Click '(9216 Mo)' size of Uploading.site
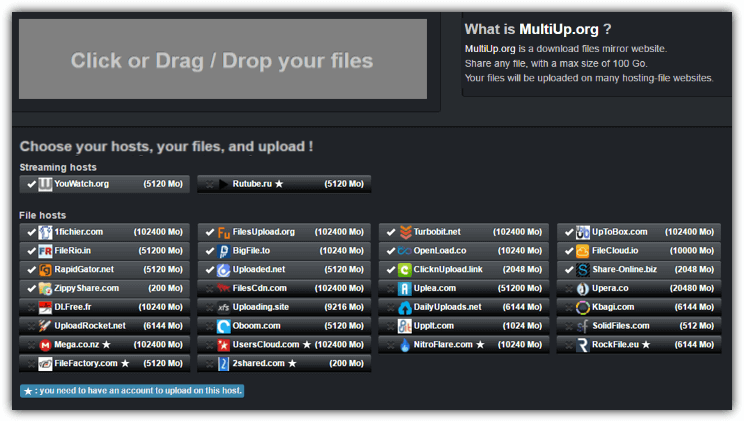Viewport: 744px width, 421px height. pos(344,307)
